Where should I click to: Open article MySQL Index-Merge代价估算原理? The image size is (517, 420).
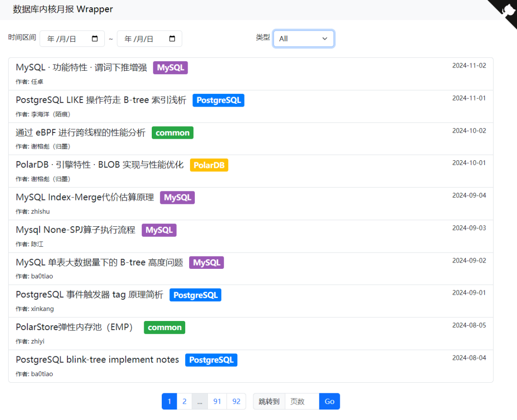pyautogui.click(x=85, y=197)
